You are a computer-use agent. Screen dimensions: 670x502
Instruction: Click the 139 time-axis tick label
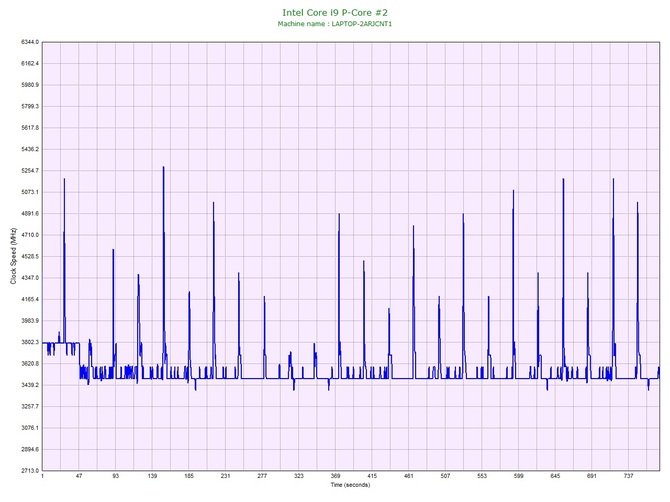tap(153, 476)
